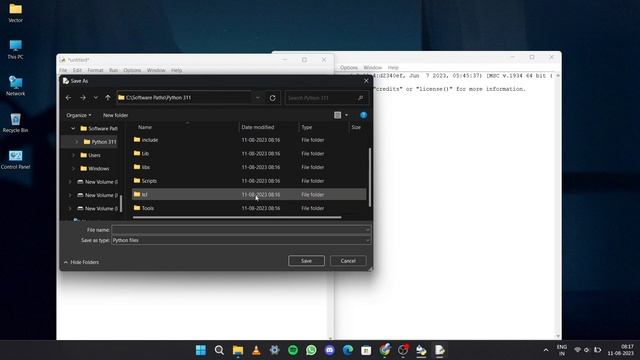
Task: Open the Network desktop icon
Action: (x=16, y=86)
